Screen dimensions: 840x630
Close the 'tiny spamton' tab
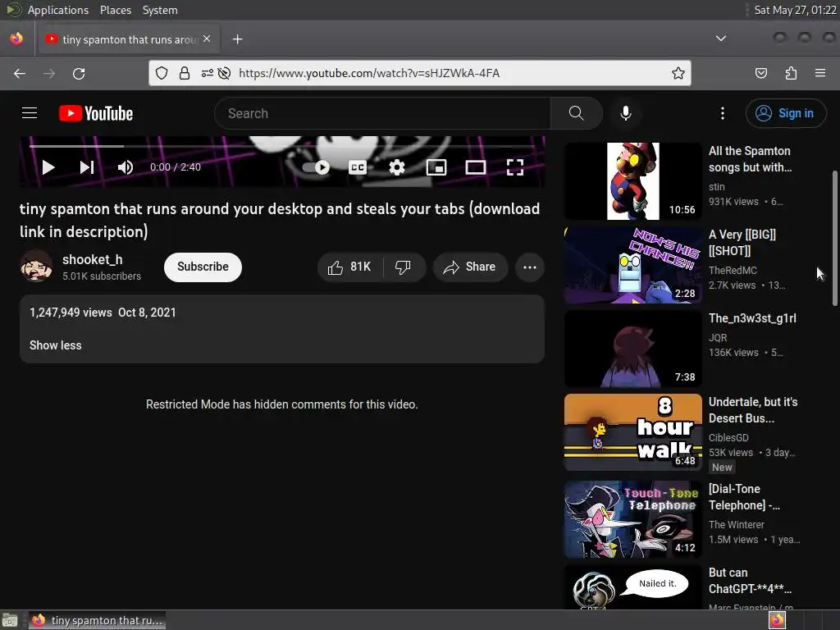pos(207,39)
